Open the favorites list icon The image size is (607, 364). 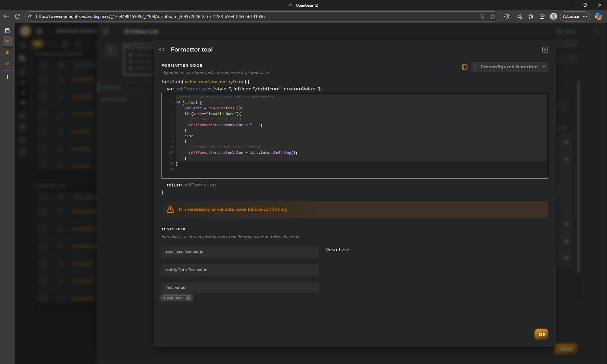tap(531, 16)
